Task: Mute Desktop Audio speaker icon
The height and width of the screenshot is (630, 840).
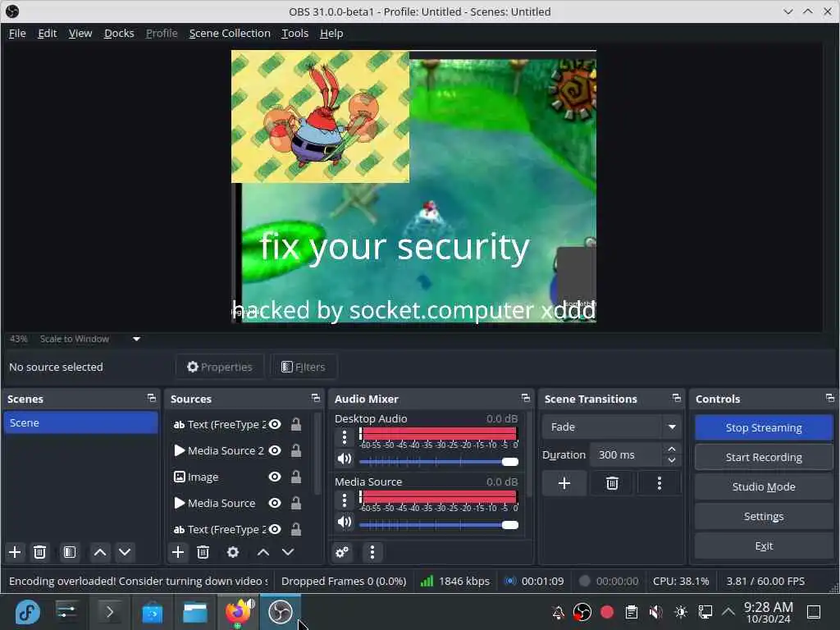Action: point(345,459)
